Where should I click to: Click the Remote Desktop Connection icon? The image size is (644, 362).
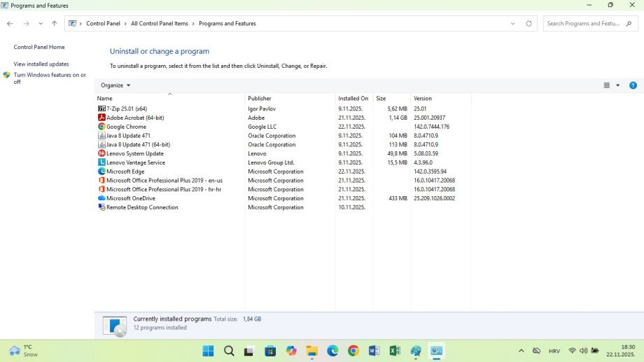(x=101, y=207)
